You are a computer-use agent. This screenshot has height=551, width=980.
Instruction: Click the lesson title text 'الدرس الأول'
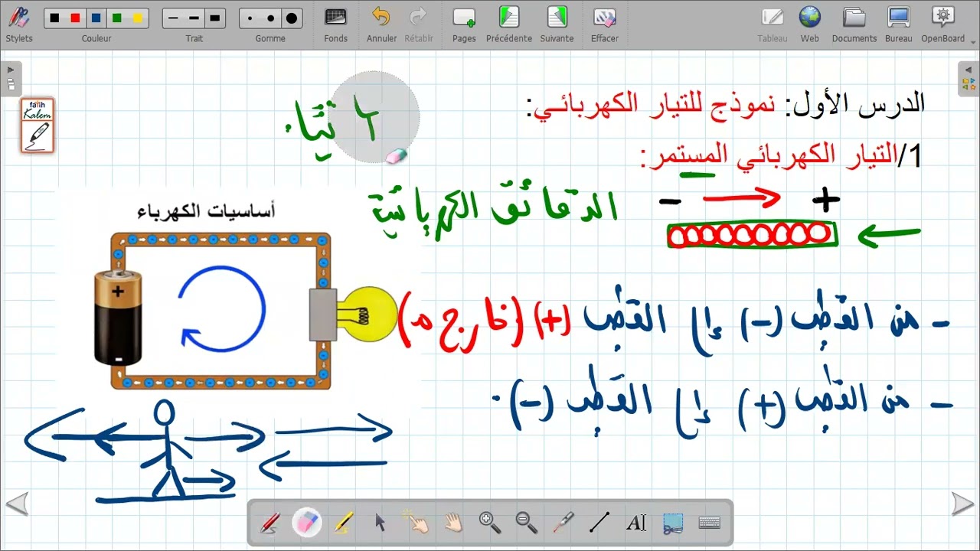[x=858, y=103]
